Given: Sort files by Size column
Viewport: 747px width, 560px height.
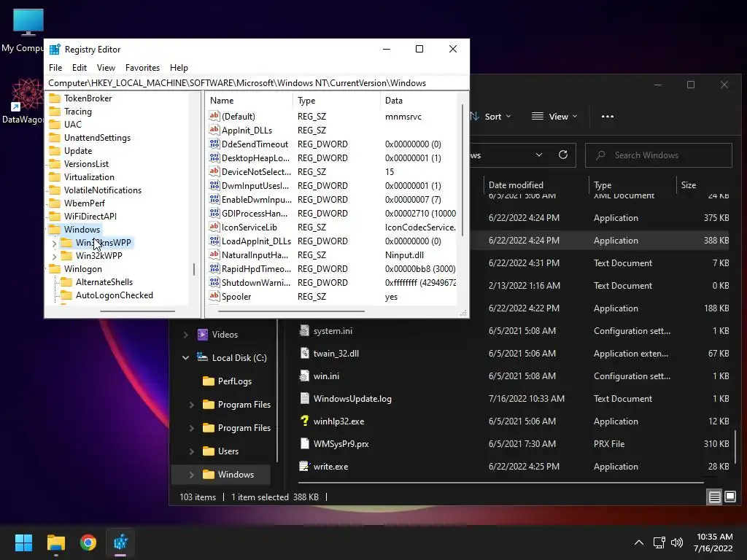Looking at the screenshot, I should (x=689, y=185).
